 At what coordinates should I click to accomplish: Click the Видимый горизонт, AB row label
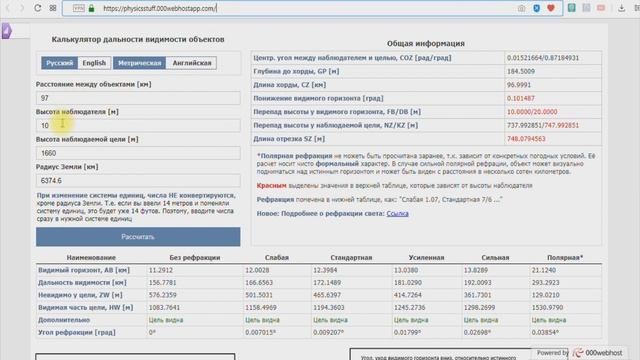pyautogui.click(x=84, y=270)
